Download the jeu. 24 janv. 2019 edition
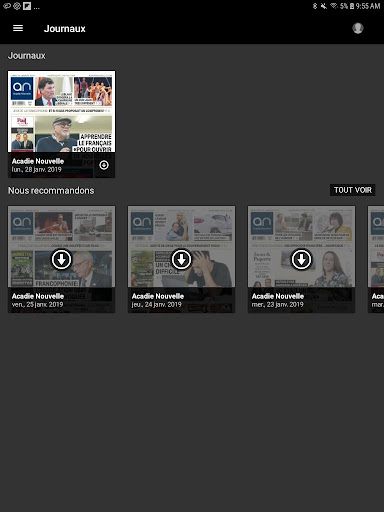Viewport: 384px width, 512px height. tap(181, 259)
